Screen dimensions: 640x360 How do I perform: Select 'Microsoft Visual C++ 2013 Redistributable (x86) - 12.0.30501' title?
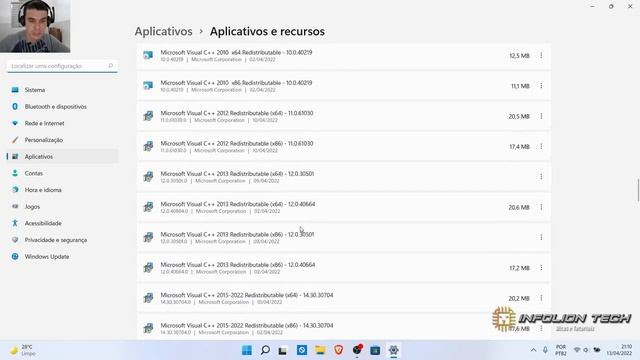(237, 235)
